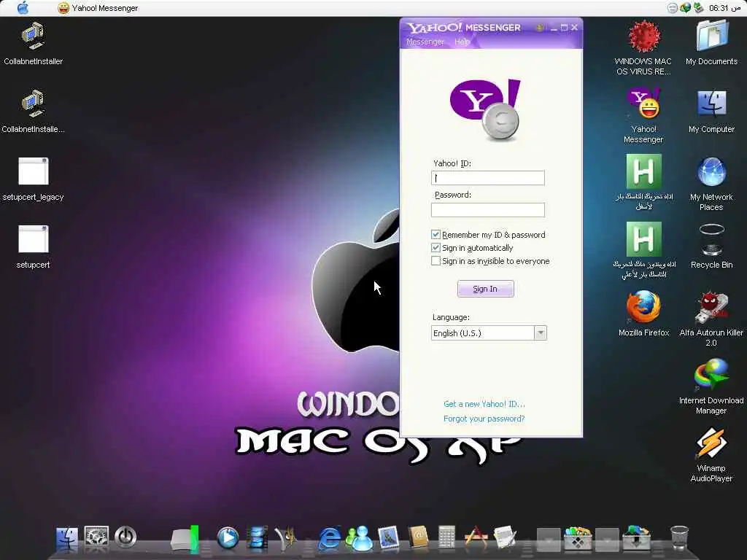
Task: Launch Mozilla Firefox from the desktop
Action: pyautogui.click(x=643, y=314)
